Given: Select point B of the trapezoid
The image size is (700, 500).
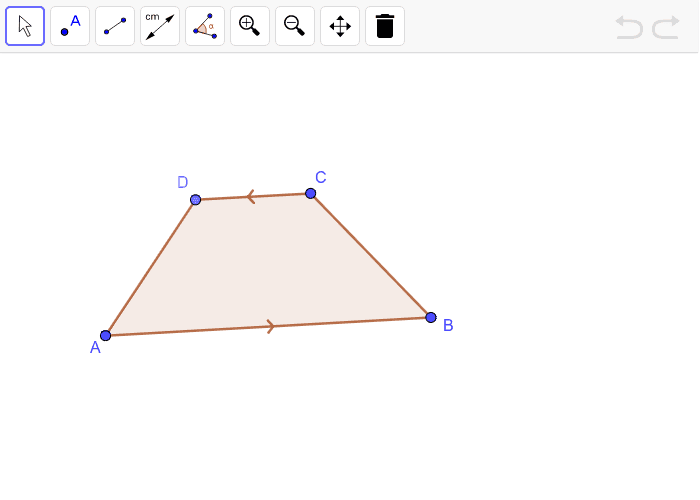Looking at the screenshot, I should tap(431, 317).
